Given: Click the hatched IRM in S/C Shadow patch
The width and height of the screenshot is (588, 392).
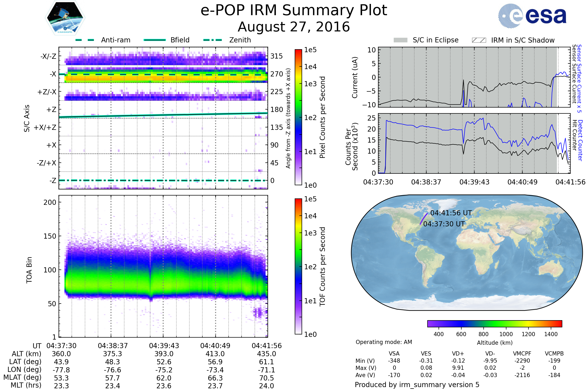Looking at the screenshot, I should pyautogui.click(x=479, y=40).
